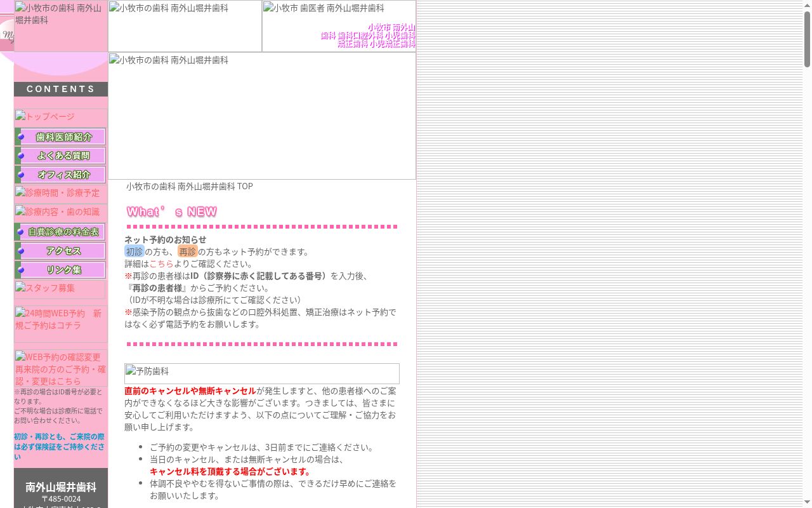Viewport: 812px width, 508px height.
Task: Click the text 小牧市の歯科 南外山堀井歯科 TOP
Action: pos(190,186)
